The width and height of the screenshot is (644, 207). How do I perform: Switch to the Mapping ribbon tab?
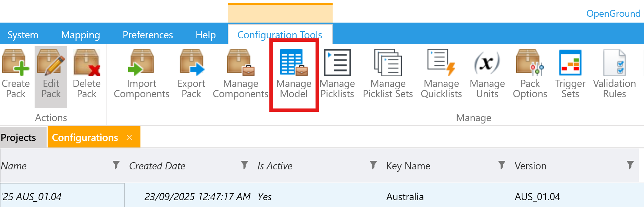80,35
